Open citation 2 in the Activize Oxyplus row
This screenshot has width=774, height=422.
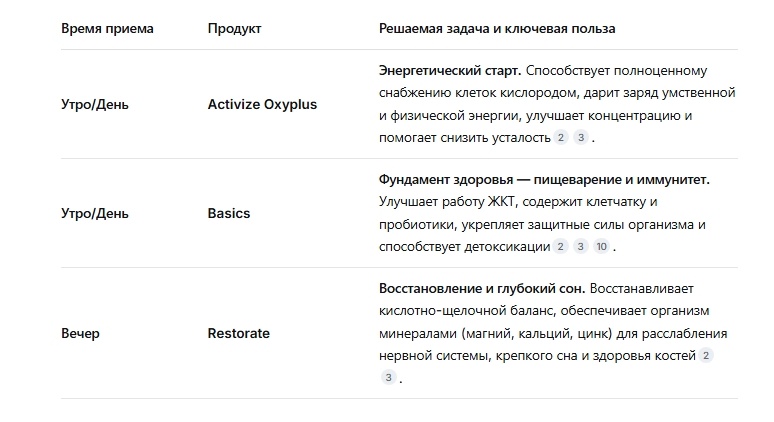(x=561, y=138)
